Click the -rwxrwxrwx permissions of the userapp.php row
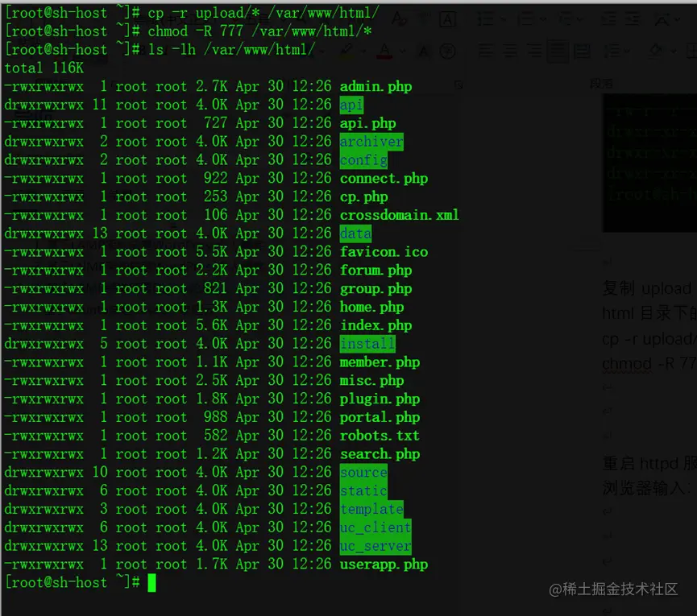697x616 pixels. (44, 564)
